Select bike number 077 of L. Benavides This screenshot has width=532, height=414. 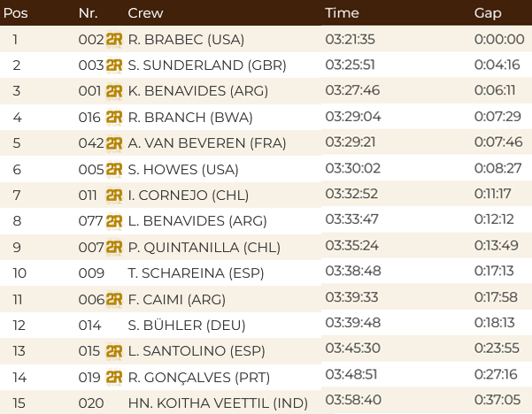91,221
